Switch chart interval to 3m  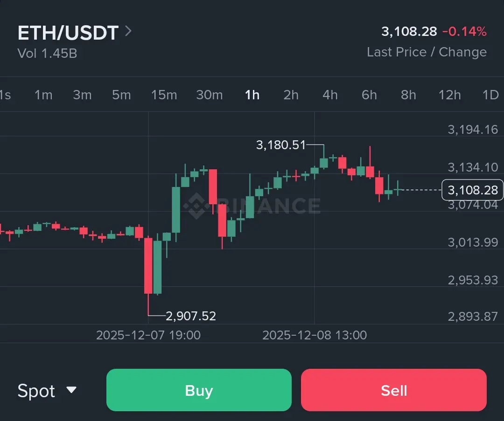click(x=82, y=95)
